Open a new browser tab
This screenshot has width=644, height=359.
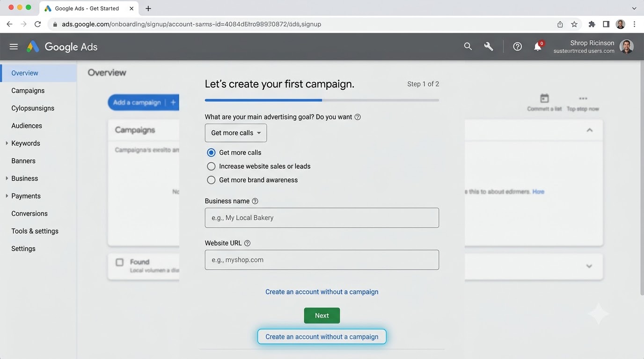click(x=148, y=8)
